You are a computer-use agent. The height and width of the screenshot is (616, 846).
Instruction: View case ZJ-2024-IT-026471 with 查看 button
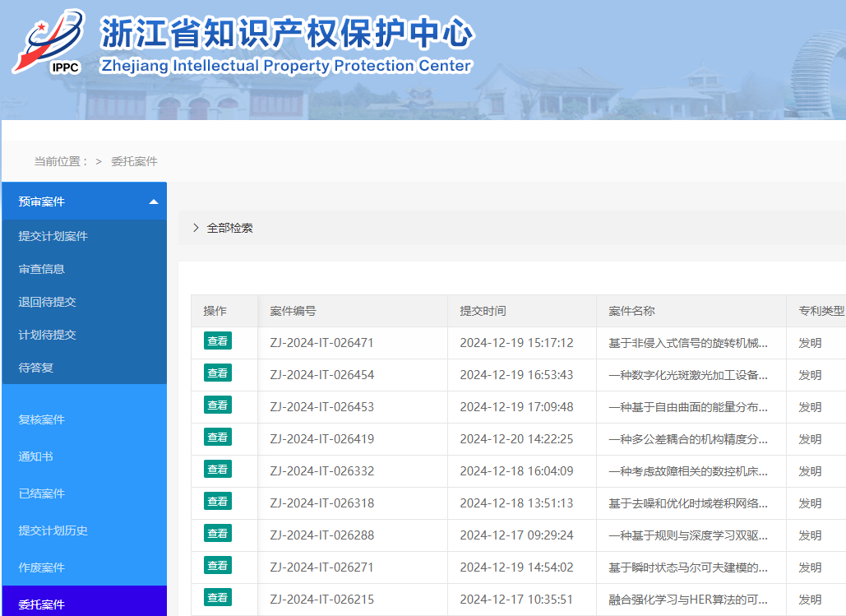coord(218,341)
